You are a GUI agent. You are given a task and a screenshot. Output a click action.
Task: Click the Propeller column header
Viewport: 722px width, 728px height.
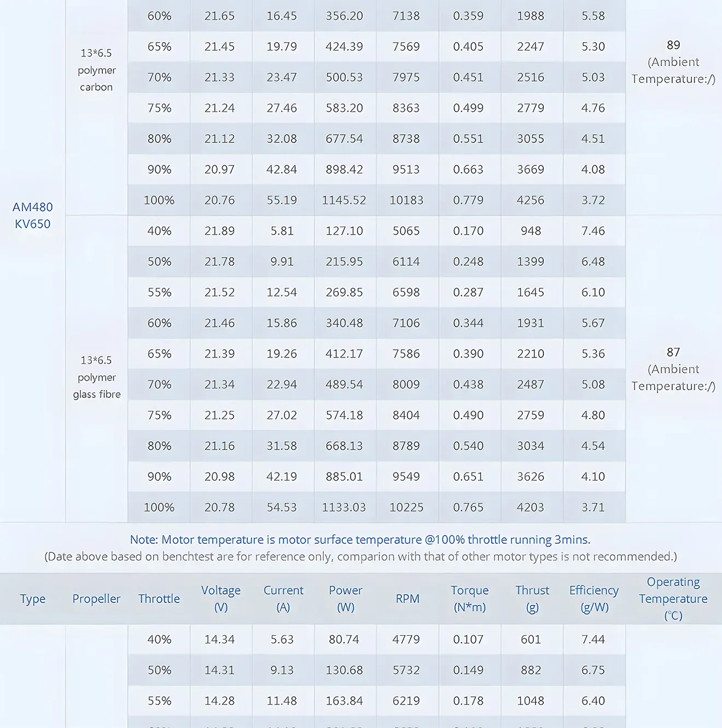[96, 599]
